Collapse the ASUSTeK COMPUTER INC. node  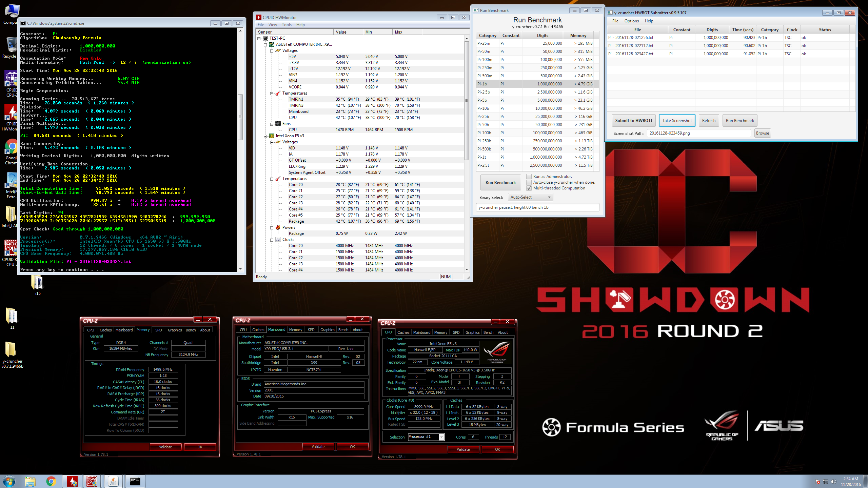[x=265, y=44]
